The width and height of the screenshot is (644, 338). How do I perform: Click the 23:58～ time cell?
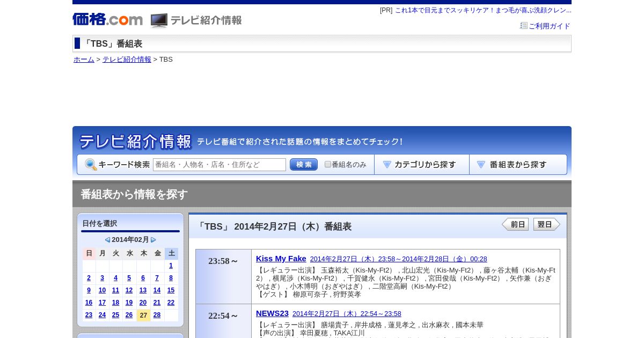[x=223, y=276]
